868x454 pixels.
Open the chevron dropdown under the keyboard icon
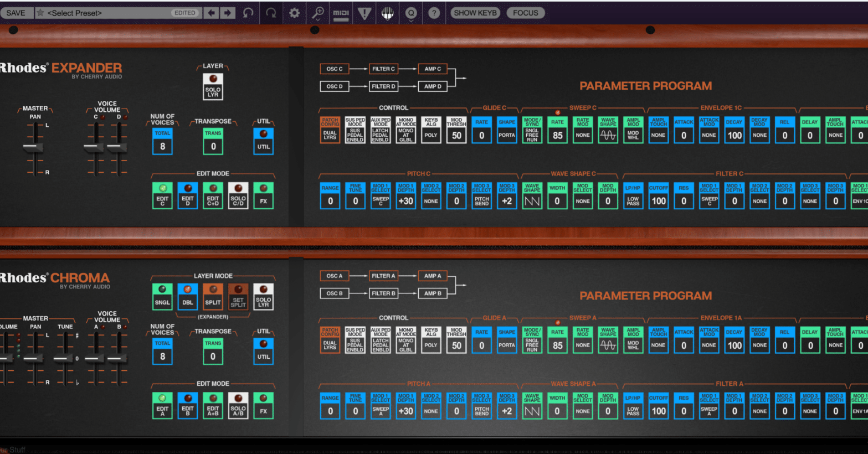[x=389, y=19]
